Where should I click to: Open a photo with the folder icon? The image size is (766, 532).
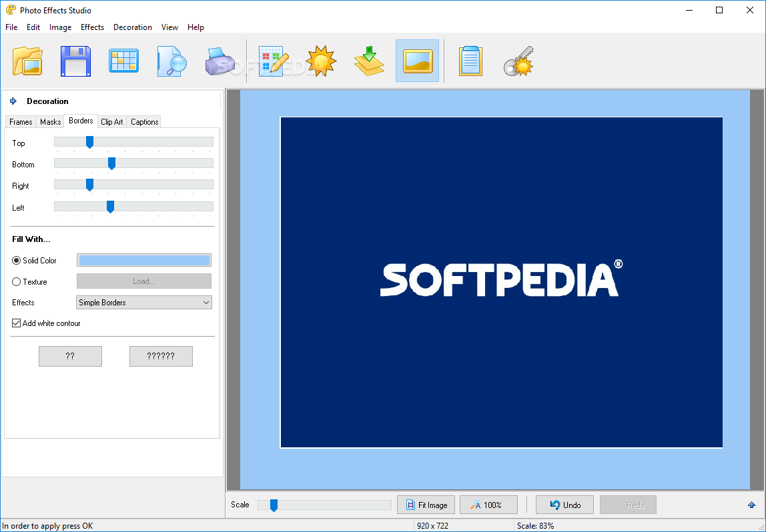(x=27, y=61)
